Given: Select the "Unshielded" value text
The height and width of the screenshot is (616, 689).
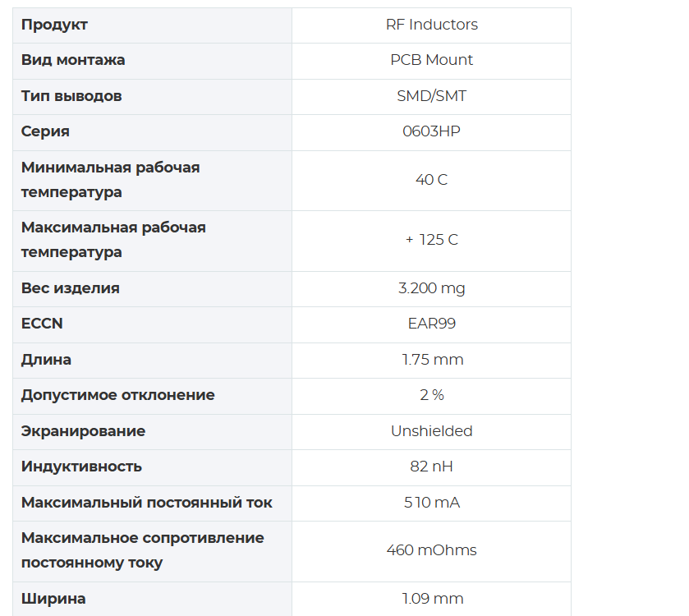Looking at the screenshot, I should pos(431,431).
